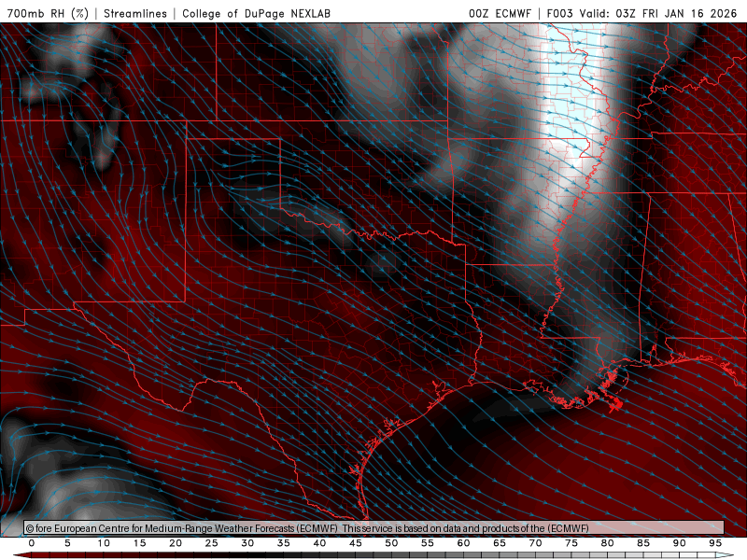Click the "0" value on the color scale
The image size is (747, 560).
coord(32,543)
